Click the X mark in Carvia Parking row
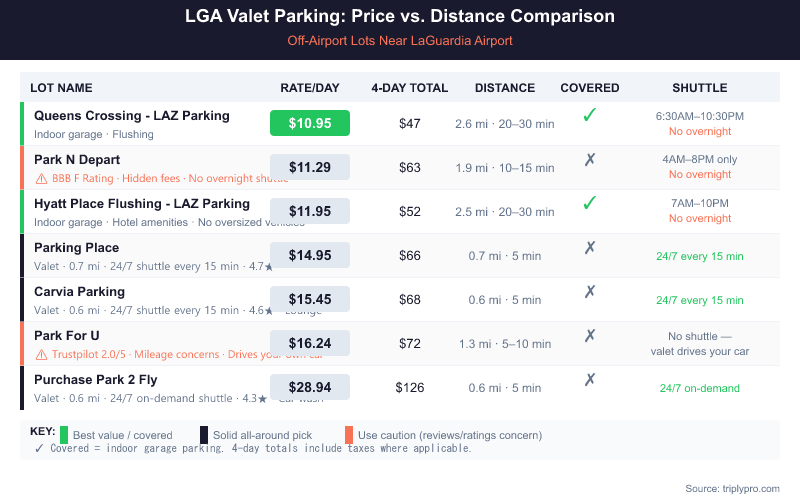Screen dimensions: 800x500 click(x=590, y=291)
